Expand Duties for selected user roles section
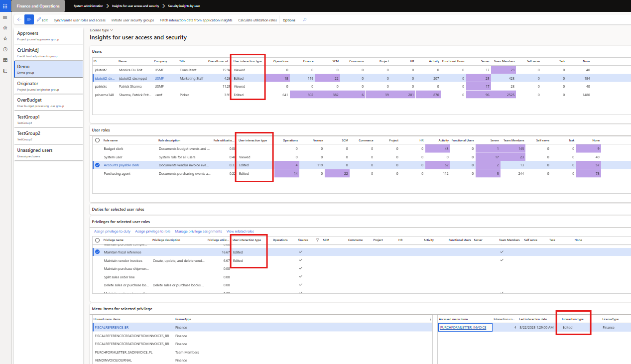Viewport: 631px width, 364px height. [118, 209]
